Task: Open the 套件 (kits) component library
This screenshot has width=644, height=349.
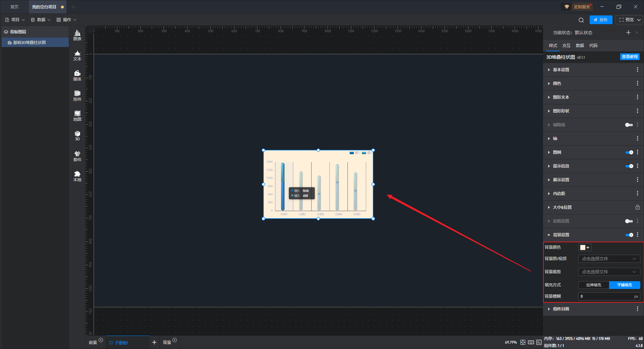Action: click(77, 156)
